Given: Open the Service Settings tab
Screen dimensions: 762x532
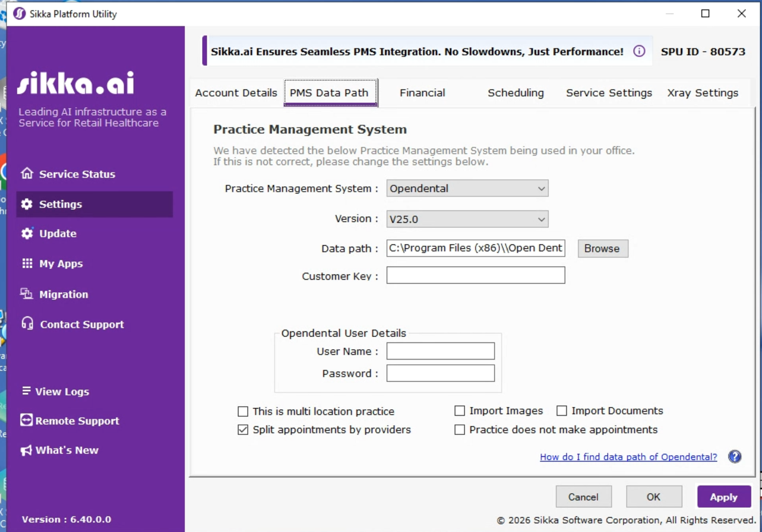Looking at the screenshot, I should coord(609,93).
